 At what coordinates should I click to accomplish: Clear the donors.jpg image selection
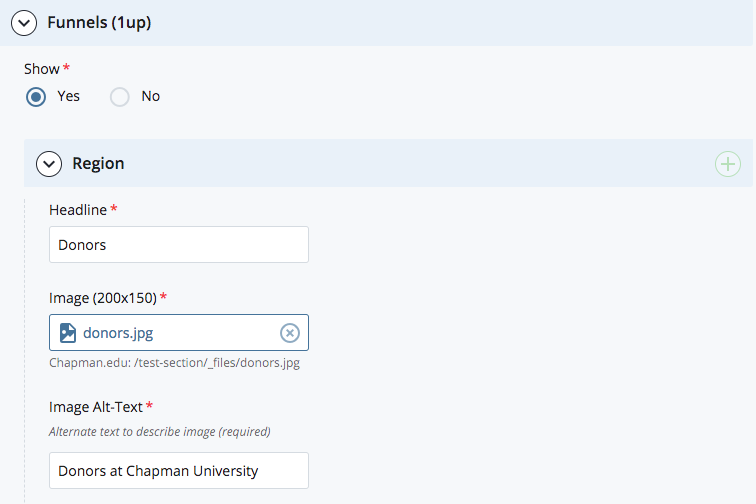289,333
